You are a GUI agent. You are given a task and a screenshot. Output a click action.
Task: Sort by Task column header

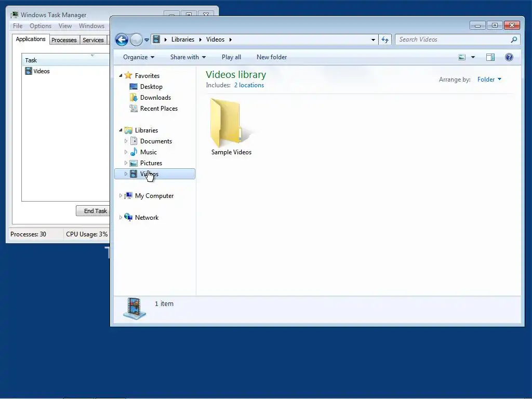[x=66, y=60]
